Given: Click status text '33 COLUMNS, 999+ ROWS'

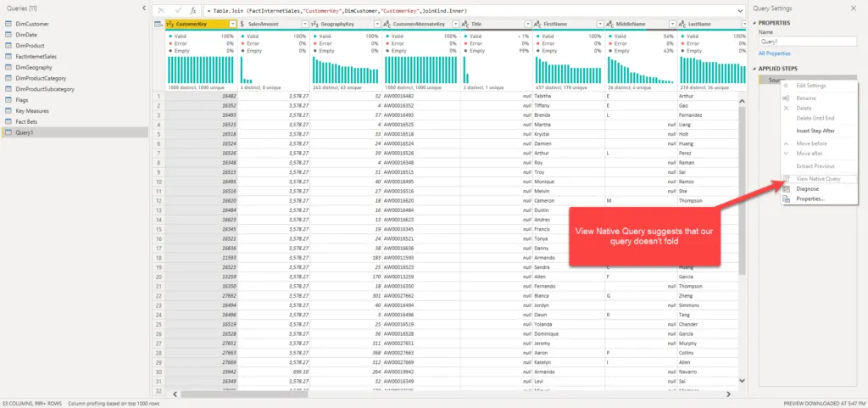Looking at the screenshot, I should [32, 404].
